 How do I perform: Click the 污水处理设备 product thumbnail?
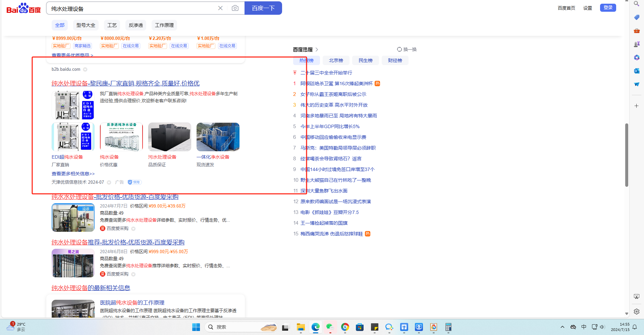tap(170, 137)
